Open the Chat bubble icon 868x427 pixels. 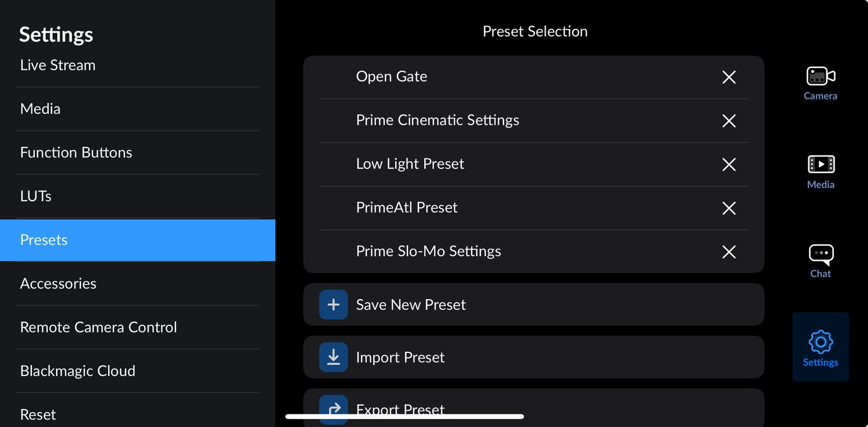coord(821,254)
